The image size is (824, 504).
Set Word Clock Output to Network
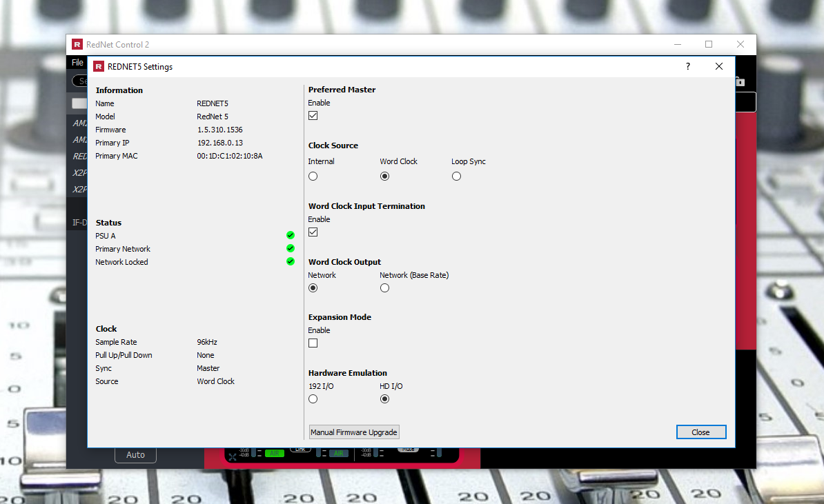(x=313, y=288)
